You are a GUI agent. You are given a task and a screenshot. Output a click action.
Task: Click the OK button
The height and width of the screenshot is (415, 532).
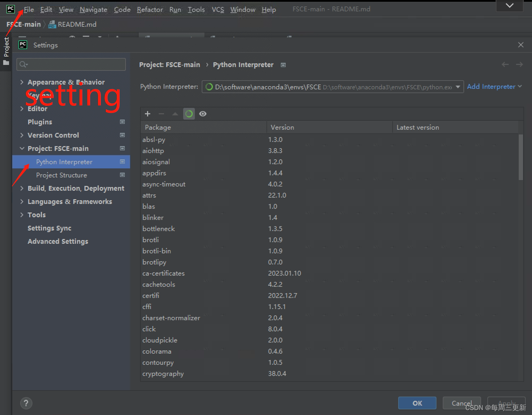pos(417,403)
